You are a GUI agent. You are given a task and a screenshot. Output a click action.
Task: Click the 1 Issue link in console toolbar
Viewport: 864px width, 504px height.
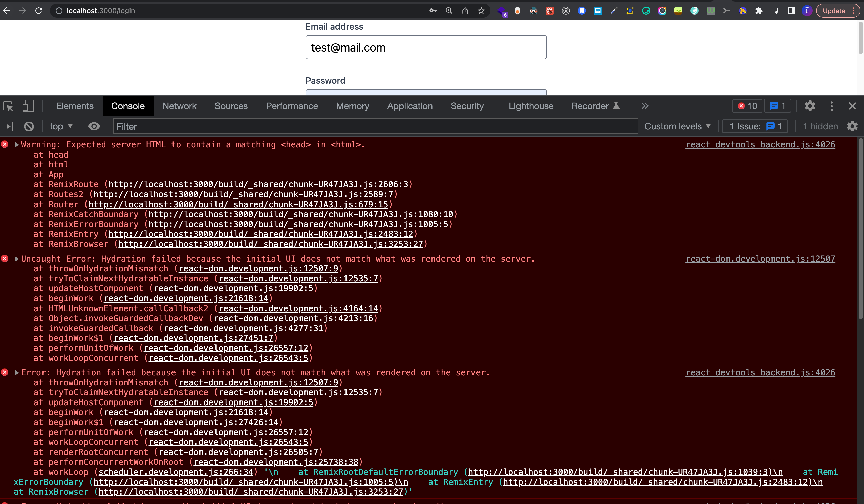755,126
